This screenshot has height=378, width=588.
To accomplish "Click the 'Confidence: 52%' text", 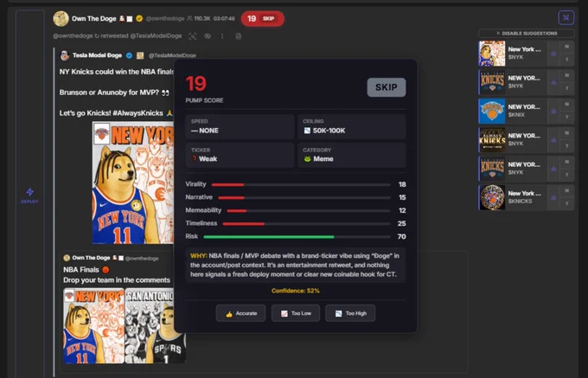I will coord(296,291).
